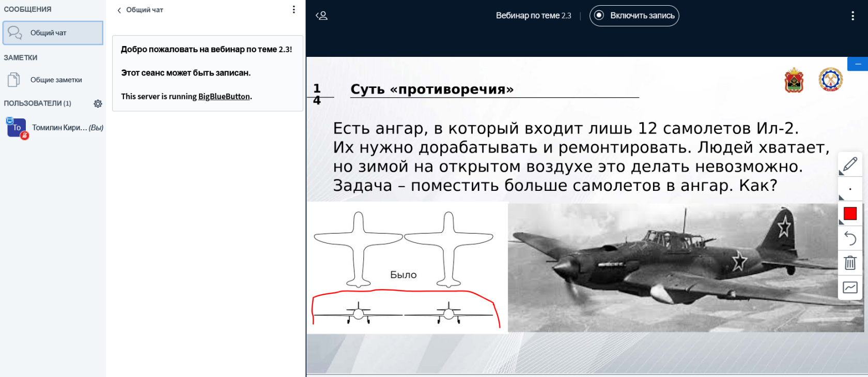The image size is (868, 377).
Task: Click the shared notes document icon
Action: coord(14,80)
